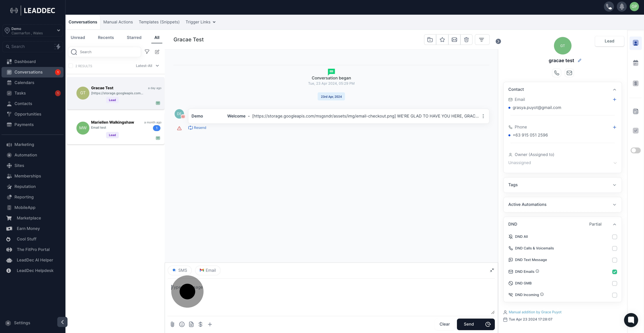Open Manual addition by Grace Puyot link

pyautogui.click(x=535, y=312)
